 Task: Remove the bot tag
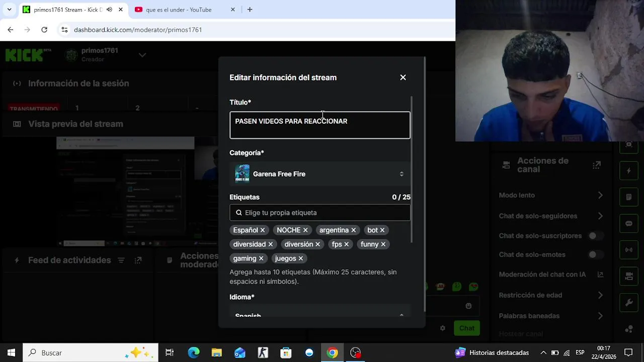382,230
